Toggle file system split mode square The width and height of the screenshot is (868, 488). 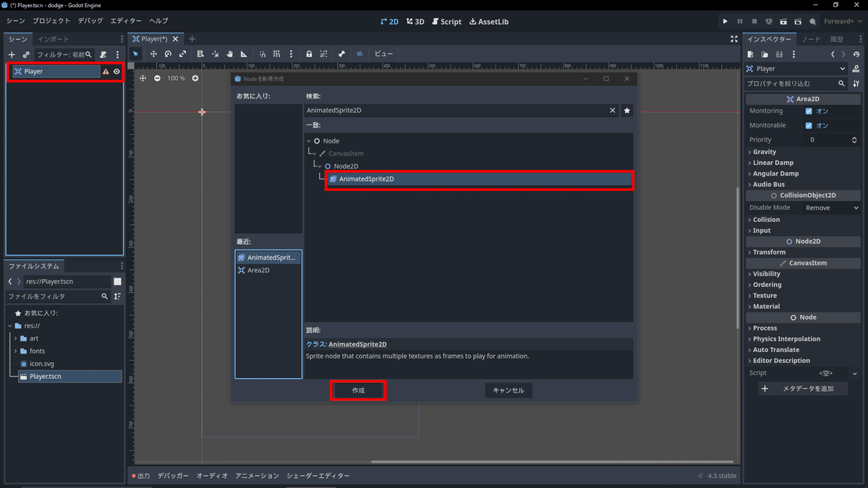117,281
